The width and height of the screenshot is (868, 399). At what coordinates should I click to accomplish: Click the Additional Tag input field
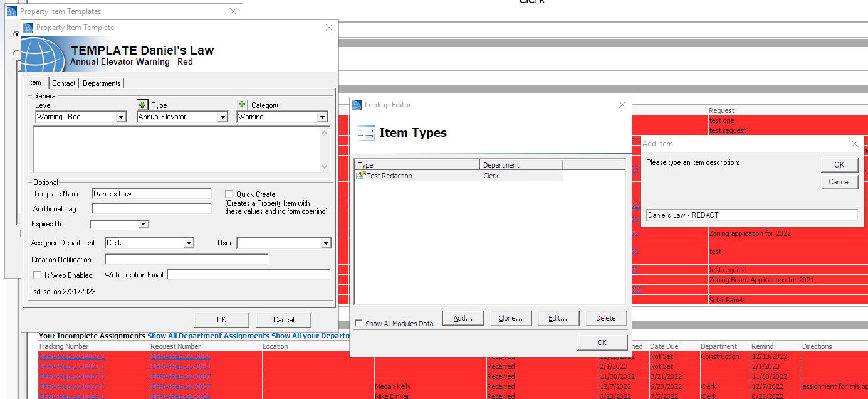[x=152, y=209]
